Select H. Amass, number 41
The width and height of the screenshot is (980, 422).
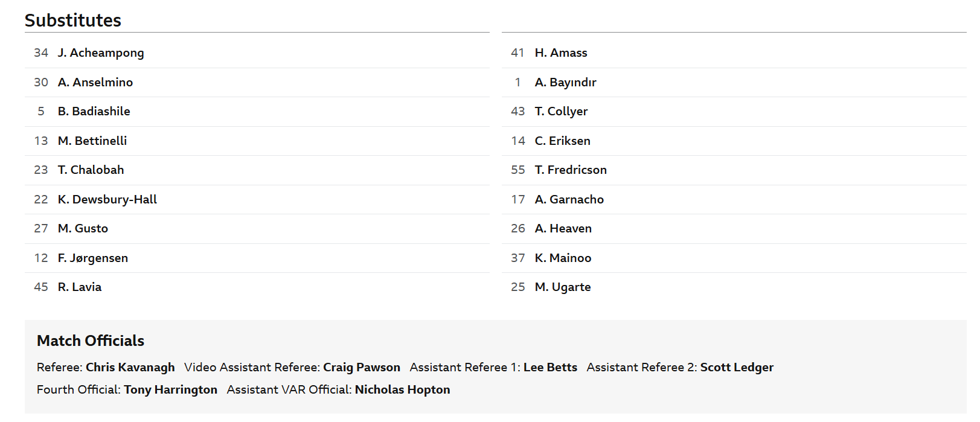pyautogui.click(x=561, y=53)
